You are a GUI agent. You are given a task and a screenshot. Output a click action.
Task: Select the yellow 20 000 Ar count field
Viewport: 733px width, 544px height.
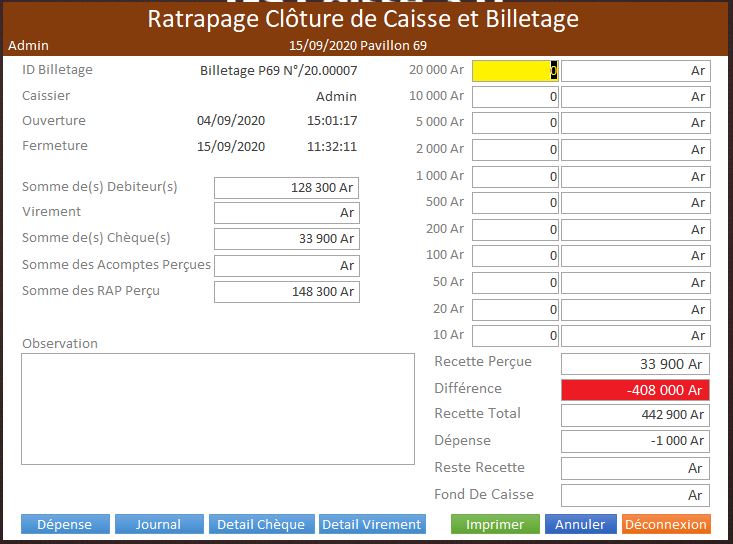tap(514, 71)
